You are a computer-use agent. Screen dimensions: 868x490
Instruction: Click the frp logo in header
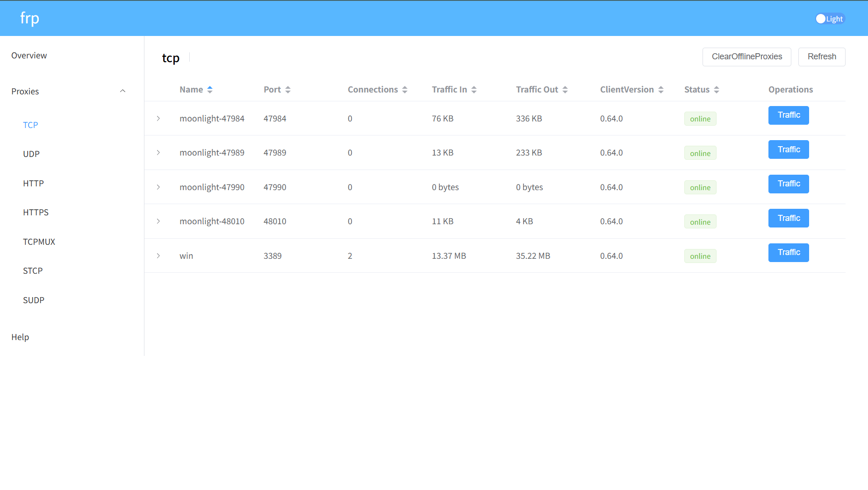click(x=29, y=18)
